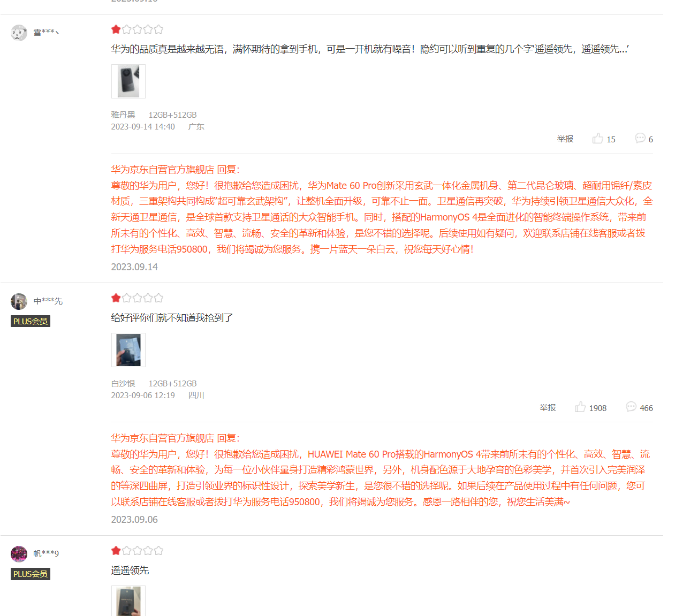Click the star rating on 雪***、 review
698x616 pixels.
tap(137, 29)
